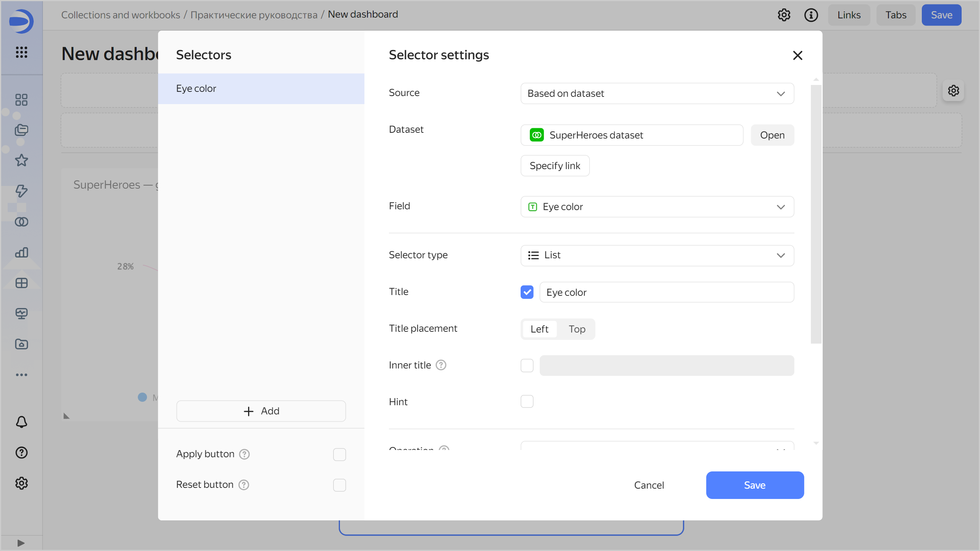The image size is (980, 551).
Task: Click the Title text input field
Action: coord(666,292)
